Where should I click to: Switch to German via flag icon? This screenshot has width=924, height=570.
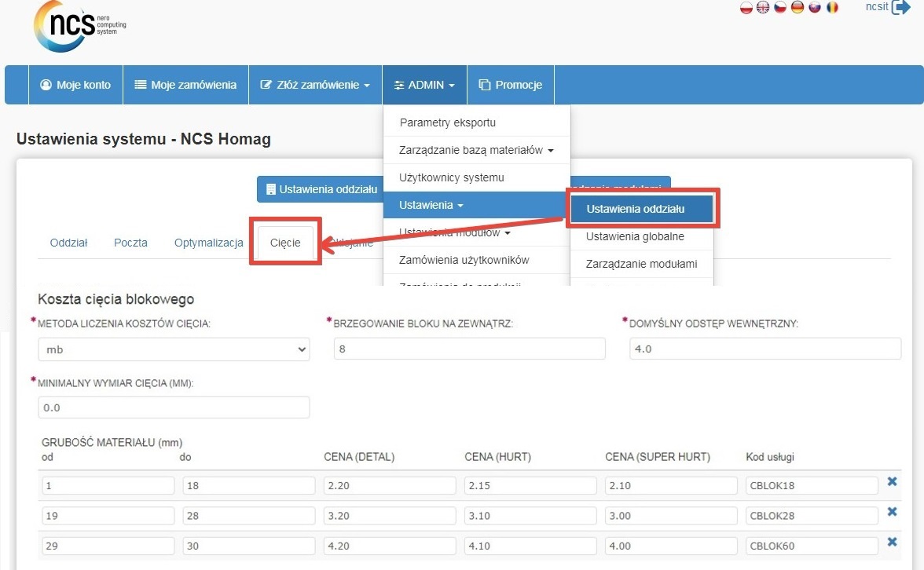coord(797,7)
